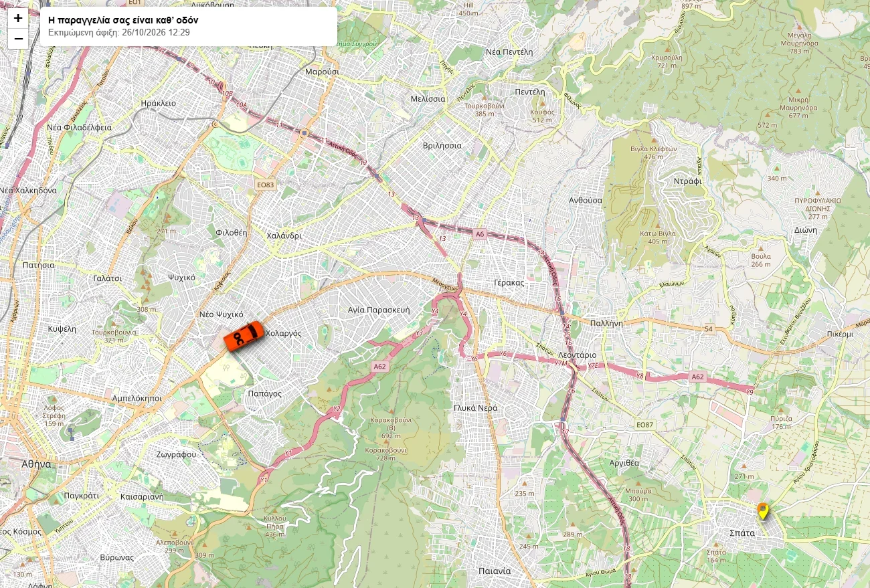Select the yellow destination pin near Σπάτα
The height and width of the screenshot is (588, 870).
(x=762, y=512)
